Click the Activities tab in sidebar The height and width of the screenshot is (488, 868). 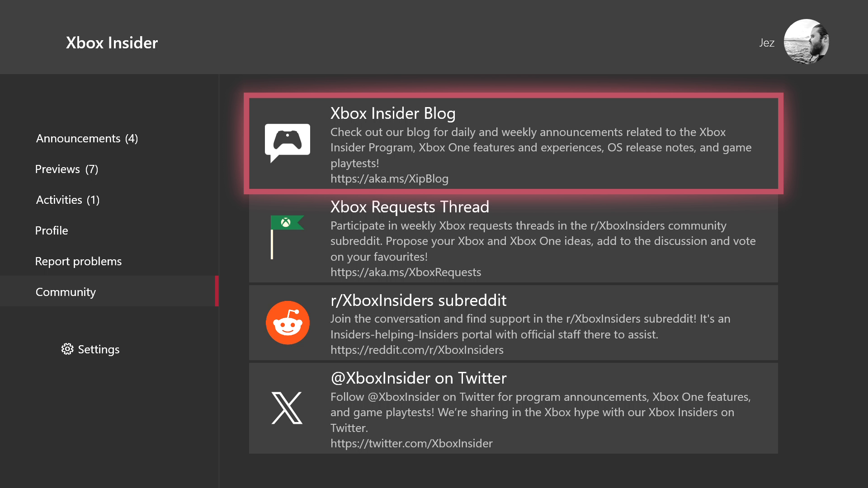tap(67, 200)
